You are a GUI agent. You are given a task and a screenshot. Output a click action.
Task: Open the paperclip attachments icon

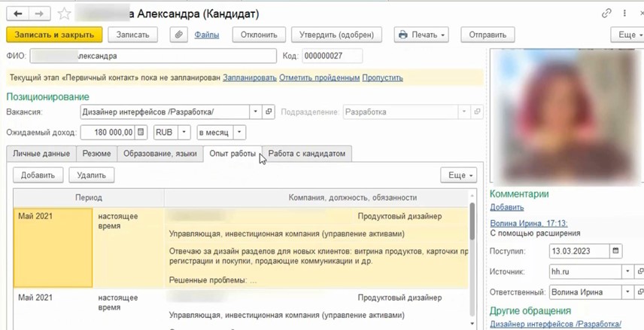pyautogui.click(x=178, y=35)
